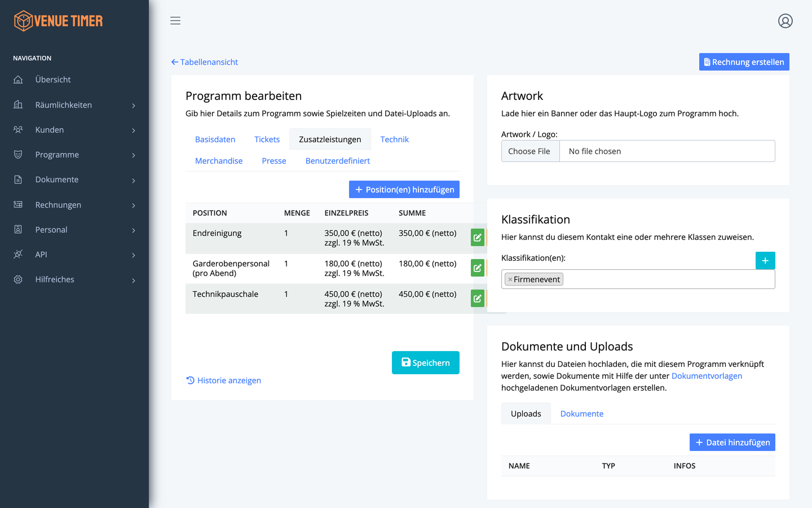The height and width of the screenshot is (508, 812).
Task: Open the Merchandise tab
Action: [x=219, y=161]
